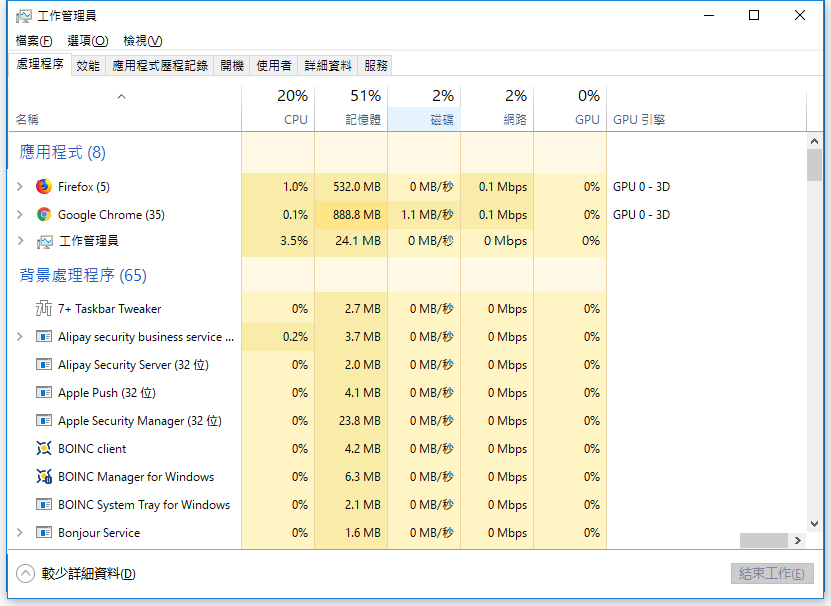The width and height of the screenshot is (831, 606).
Task: Toggle sort direction arrow above 名稱 column
Action: [x=121, y=96]
